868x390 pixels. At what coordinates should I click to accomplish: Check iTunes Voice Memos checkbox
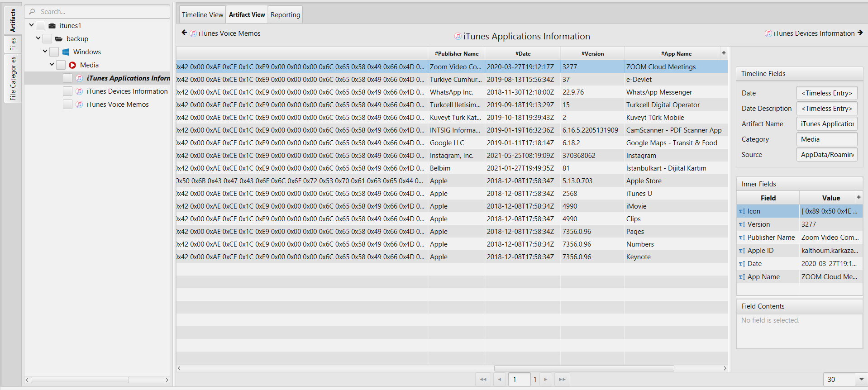67,105
